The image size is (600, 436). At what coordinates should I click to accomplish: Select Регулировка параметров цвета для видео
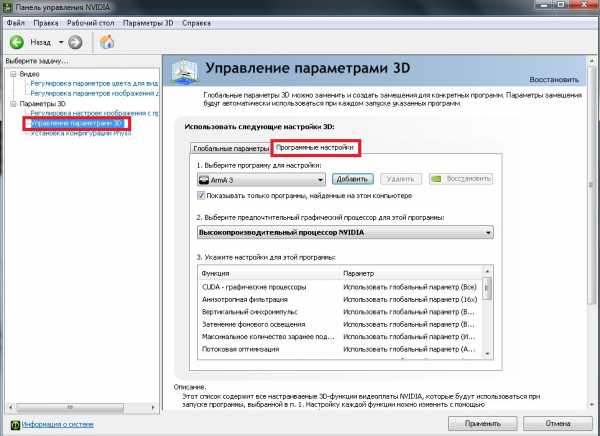[x=94, y=83]
